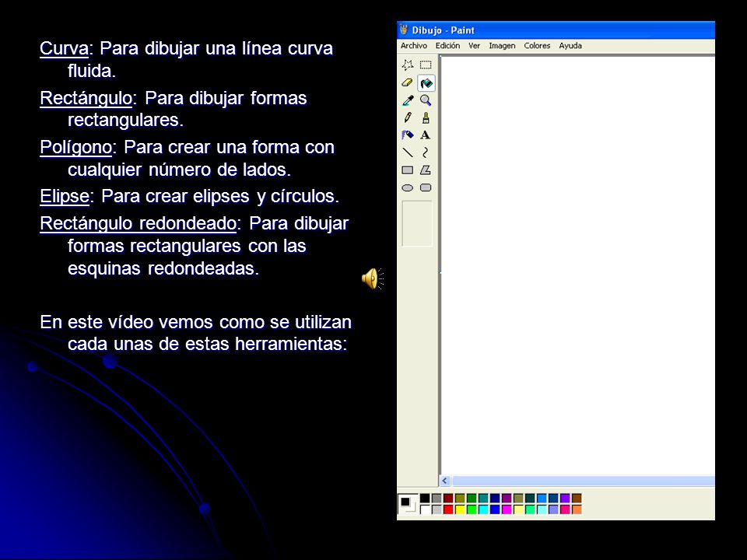Screen dimensions: 747x560
Task: Pick the lime green swatch
Action: (472, 509)
